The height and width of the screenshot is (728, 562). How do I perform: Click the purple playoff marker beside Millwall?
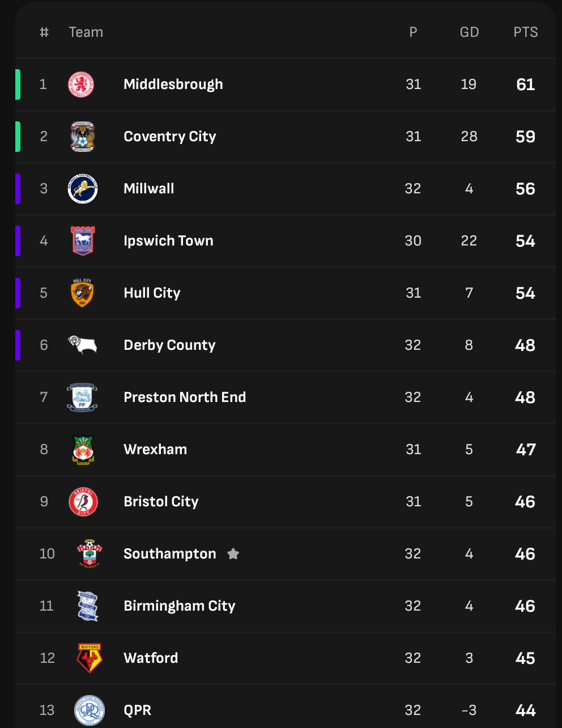point(18,189)
